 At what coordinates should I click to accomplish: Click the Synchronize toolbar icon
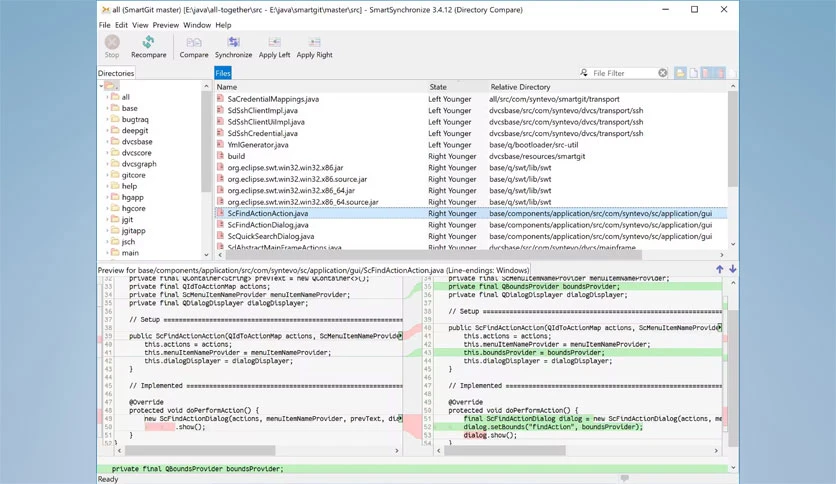click(234, 42)
